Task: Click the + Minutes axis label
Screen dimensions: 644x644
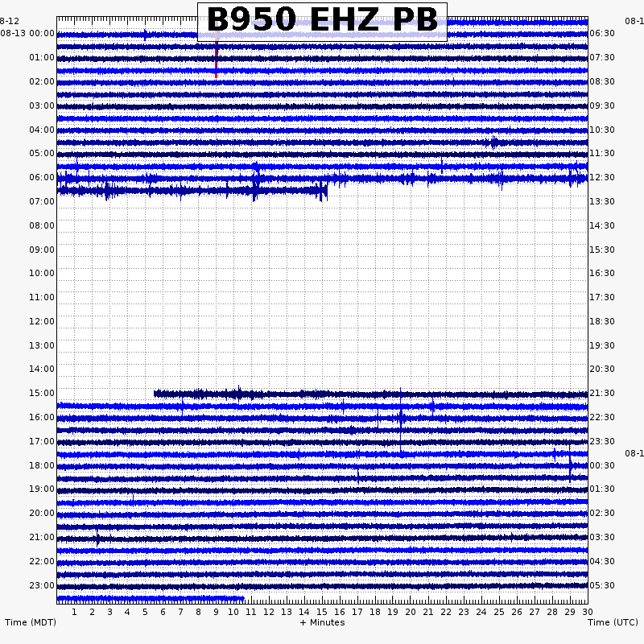Action: pos(322,622)
